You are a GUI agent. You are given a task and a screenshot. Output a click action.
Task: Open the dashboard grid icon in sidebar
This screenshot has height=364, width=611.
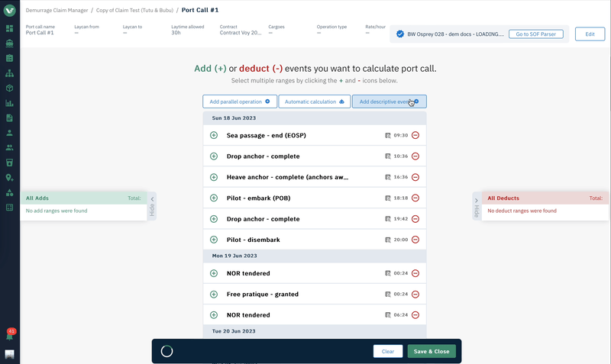point(9,28)
